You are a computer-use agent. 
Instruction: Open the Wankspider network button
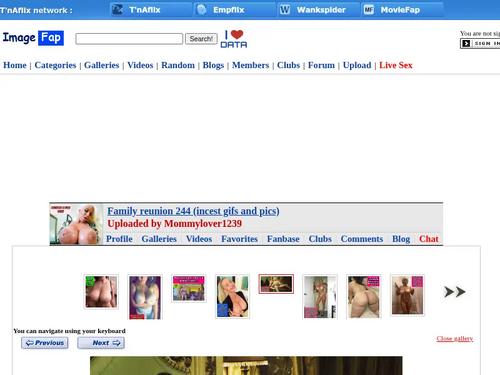[x=319, y=10]
